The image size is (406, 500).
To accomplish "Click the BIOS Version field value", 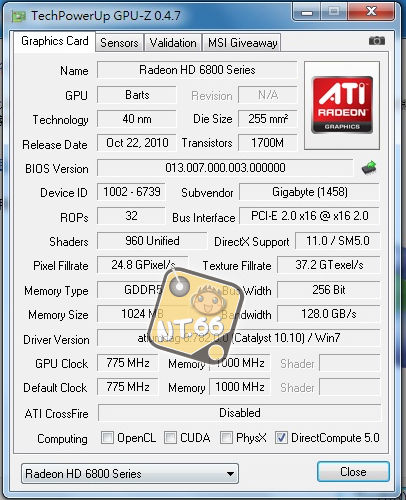I will coord(225,168).
